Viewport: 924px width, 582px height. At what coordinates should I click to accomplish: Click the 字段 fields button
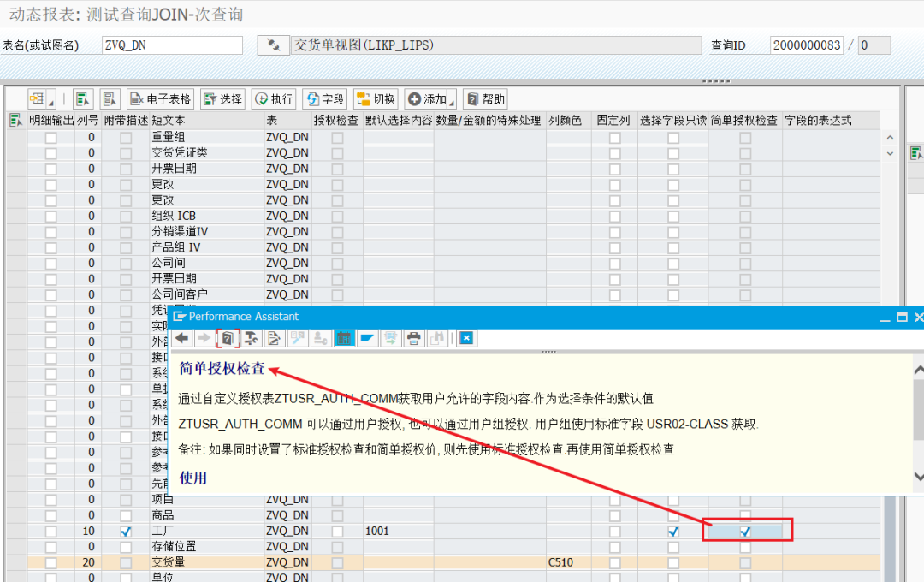325,99
